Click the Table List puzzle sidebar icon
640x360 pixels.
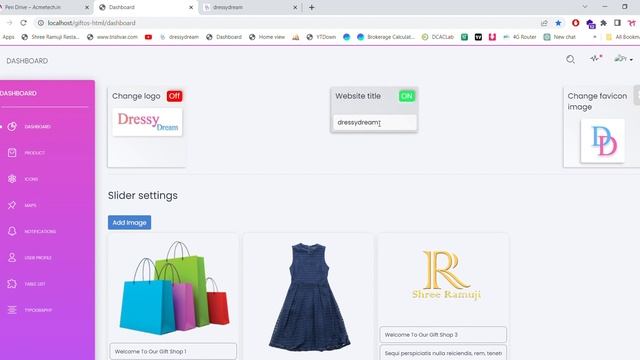click(x=12, y=284)
